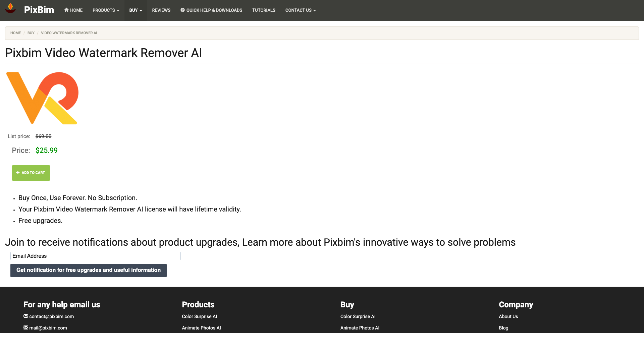This screenshot has height=362, width=644.
Task: Open the Blog footer link
Action: click(503, 328)
